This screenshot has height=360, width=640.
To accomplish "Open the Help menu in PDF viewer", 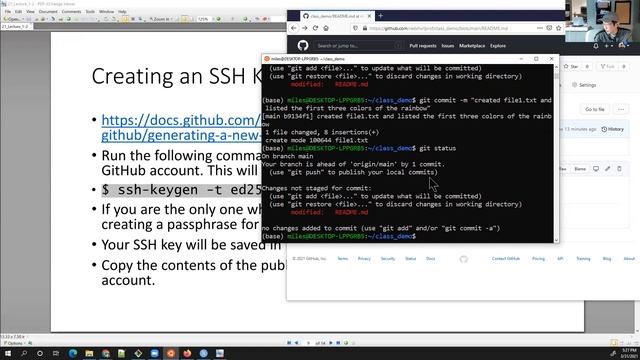I will coord(122,11).
